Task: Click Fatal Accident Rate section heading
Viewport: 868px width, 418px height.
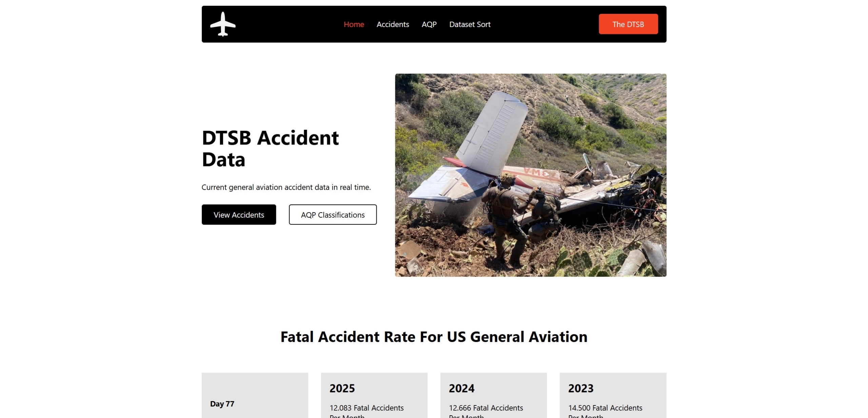Action: [434, 337]
